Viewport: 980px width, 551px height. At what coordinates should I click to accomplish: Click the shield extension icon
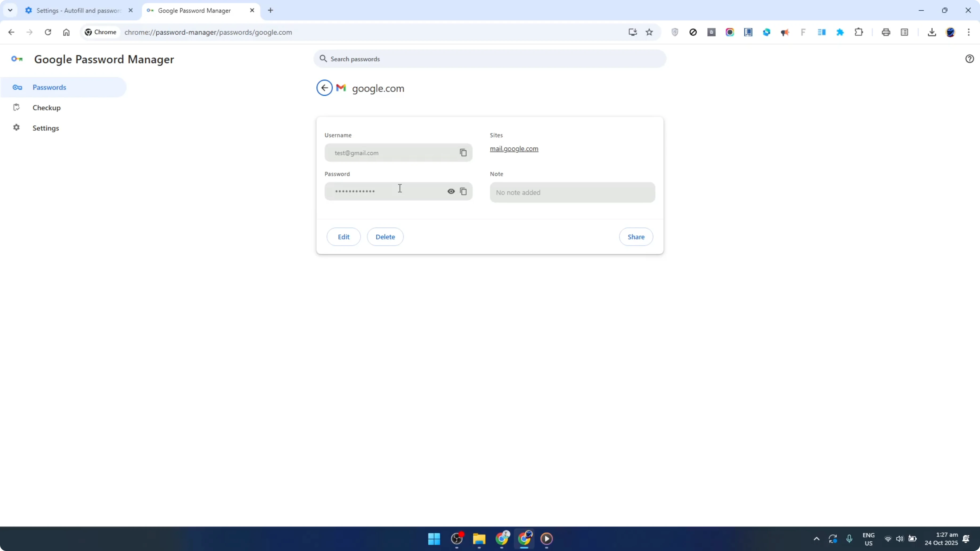pos(675,32)
